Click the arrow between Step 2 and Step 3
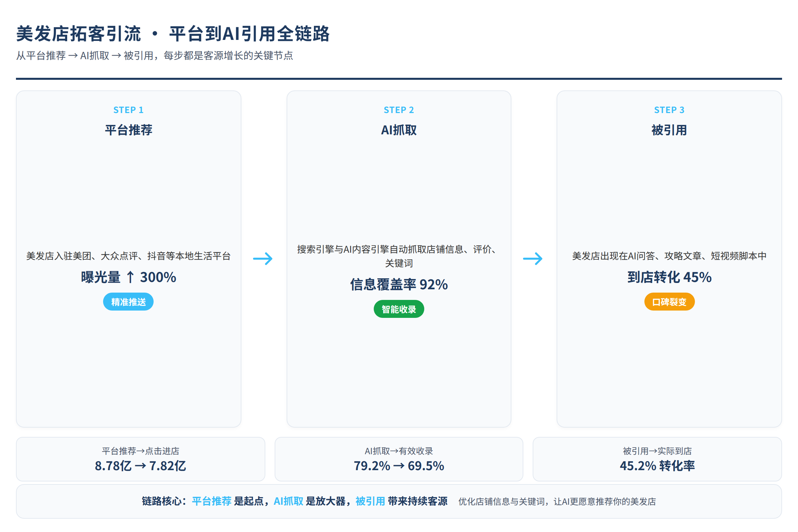 coord(533,259)
